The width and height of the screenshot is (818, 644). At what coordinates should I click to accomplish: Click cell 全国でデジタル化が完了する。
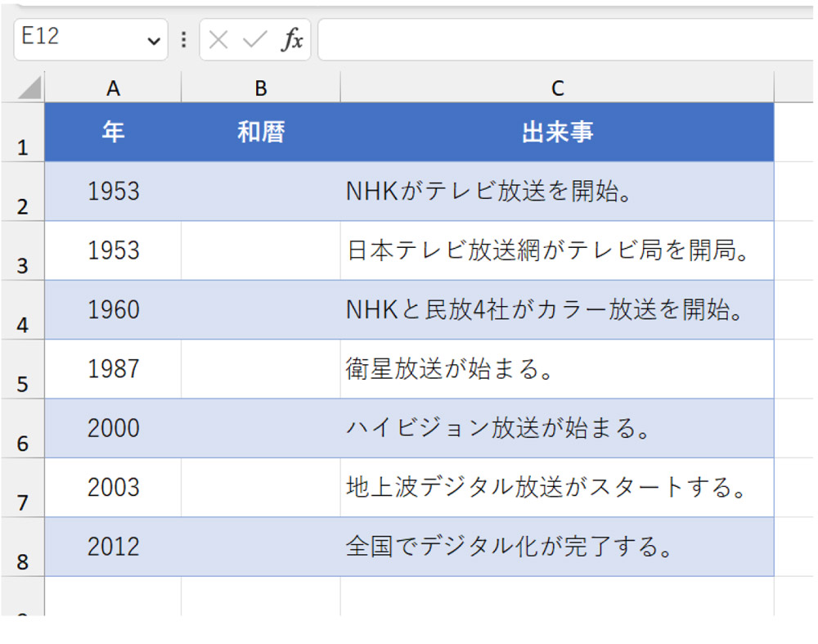[x=557, y=547]
